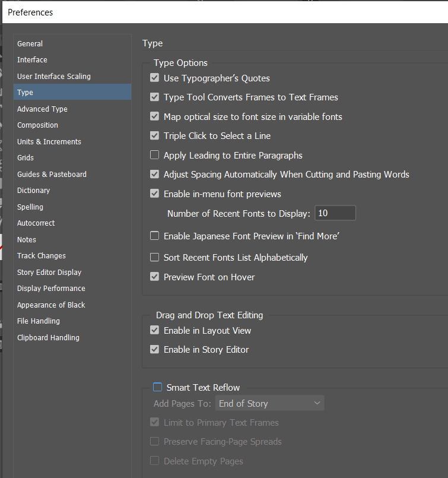This screenshot has width=448, height=478.
Task: Open the Add Pages To dropdown
Action: pyautogui.click(x=269, y=403)
